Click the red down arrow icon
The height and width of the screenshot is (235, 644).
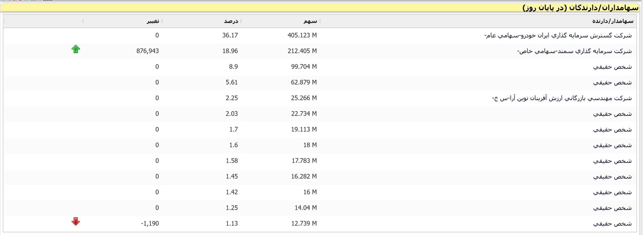coord(75,221)
